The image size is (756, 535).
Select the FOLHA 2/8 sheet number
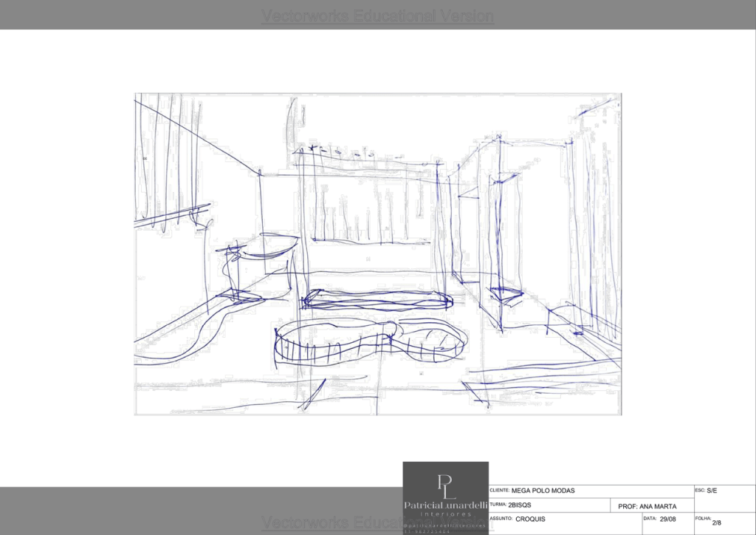pyautogui.click(x=716, y=522)
